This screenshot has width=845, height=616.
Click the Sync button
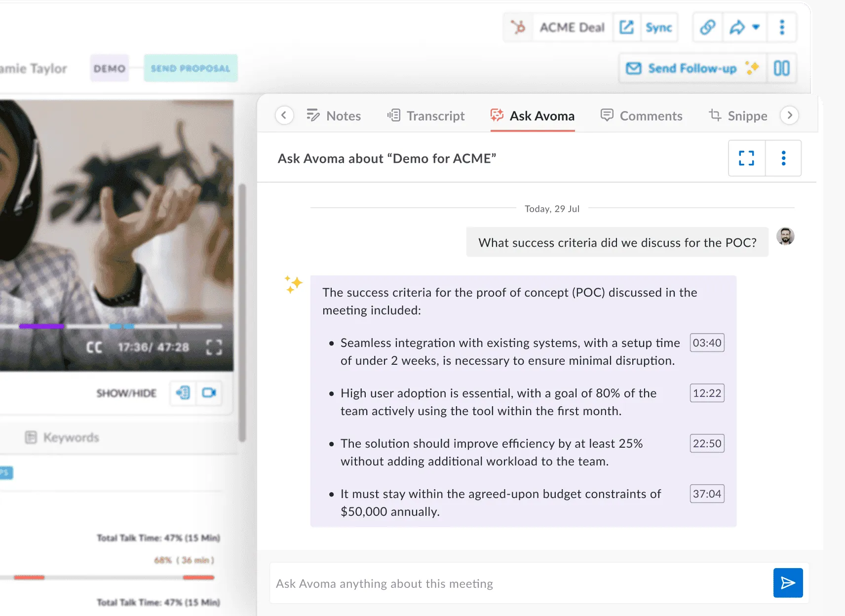click(x=659, y=27)
